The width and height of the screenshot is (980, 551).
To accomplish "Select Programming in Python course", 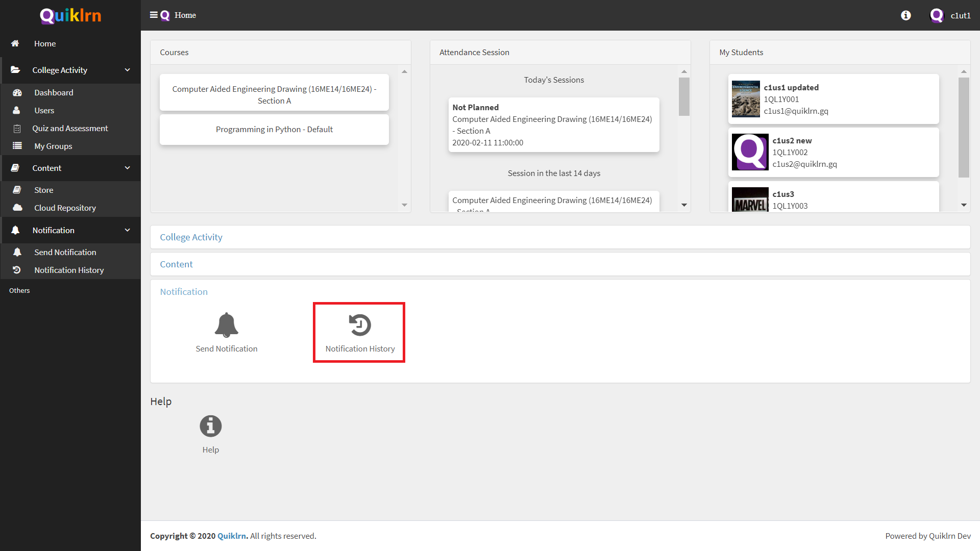I will tap(275, 129).
